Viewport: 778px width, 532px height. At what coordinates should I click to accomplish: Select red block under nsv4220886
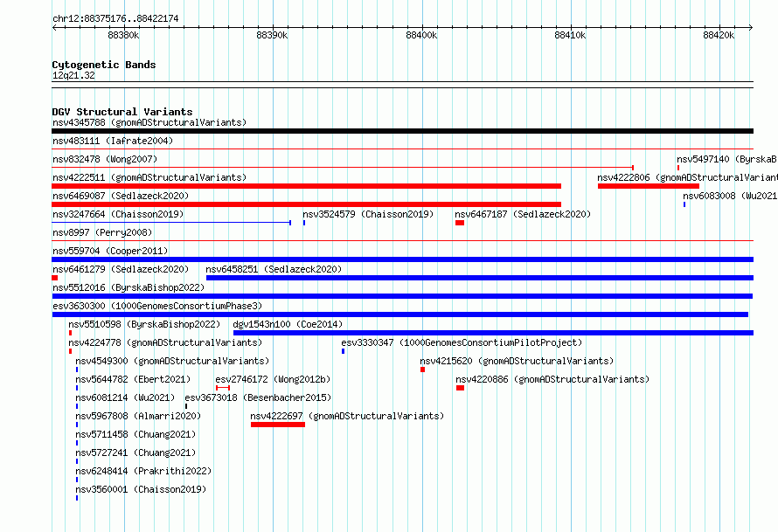[x=461, y=388]
